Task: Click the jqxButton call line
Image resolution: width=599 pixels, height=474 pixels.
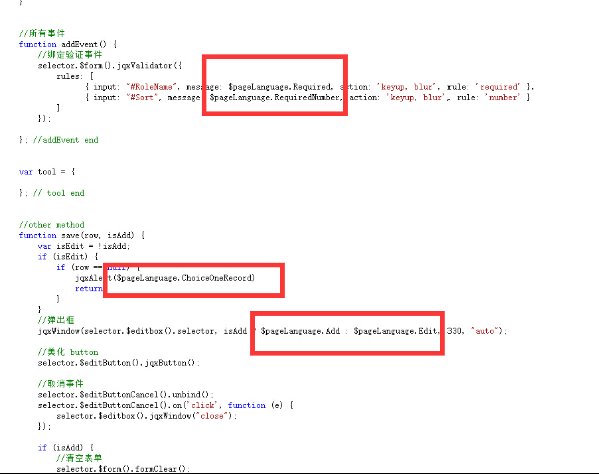Action: [x=118, y=363]
